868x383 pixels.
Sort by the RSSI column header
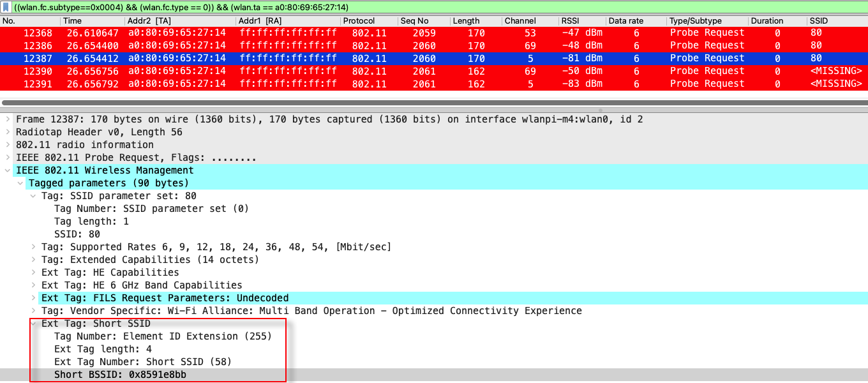point(571,21)
